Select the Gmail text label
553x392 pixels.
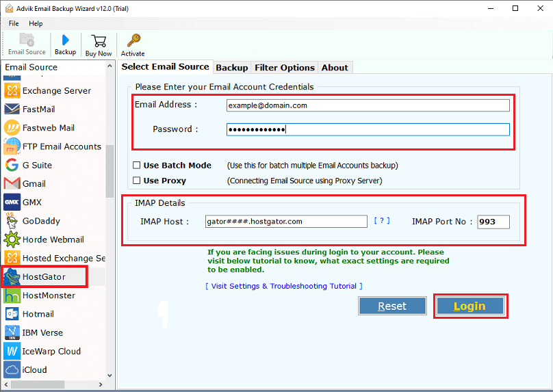tap(34, 183)
